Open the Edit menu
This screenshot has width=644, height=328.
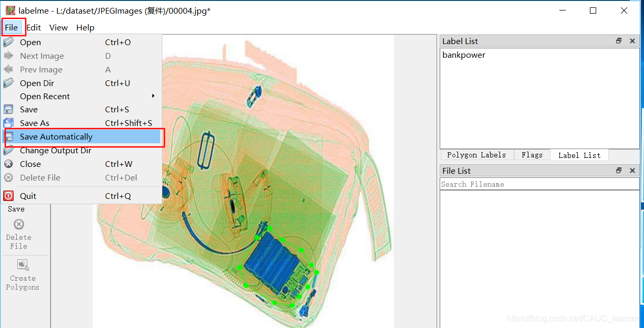[x=34, y=27]
